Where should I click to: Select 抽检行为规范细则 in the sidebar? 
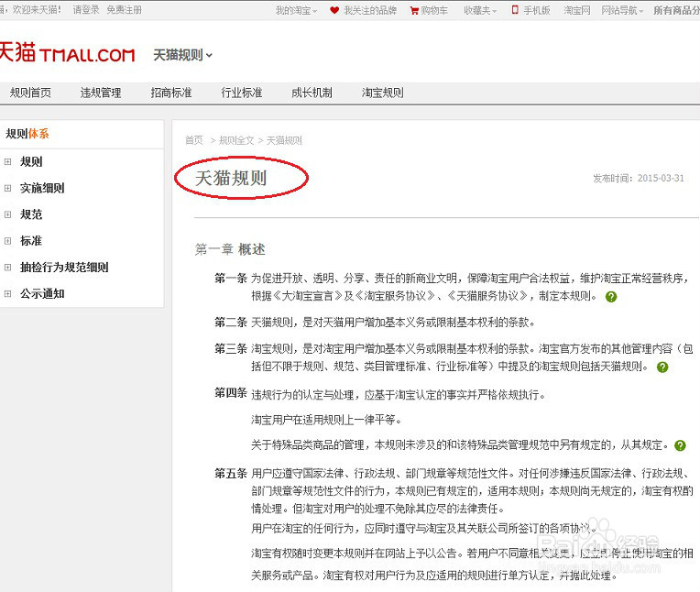pyautogui.click(x=64, y=267)
